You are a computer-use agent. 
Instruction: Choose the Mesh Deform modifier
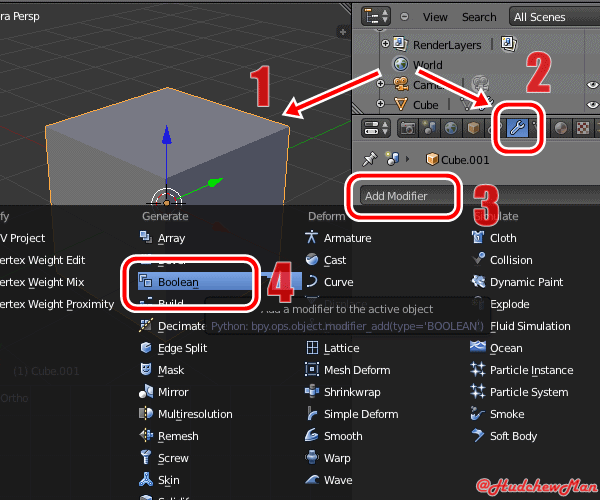(x=347, y=370)
